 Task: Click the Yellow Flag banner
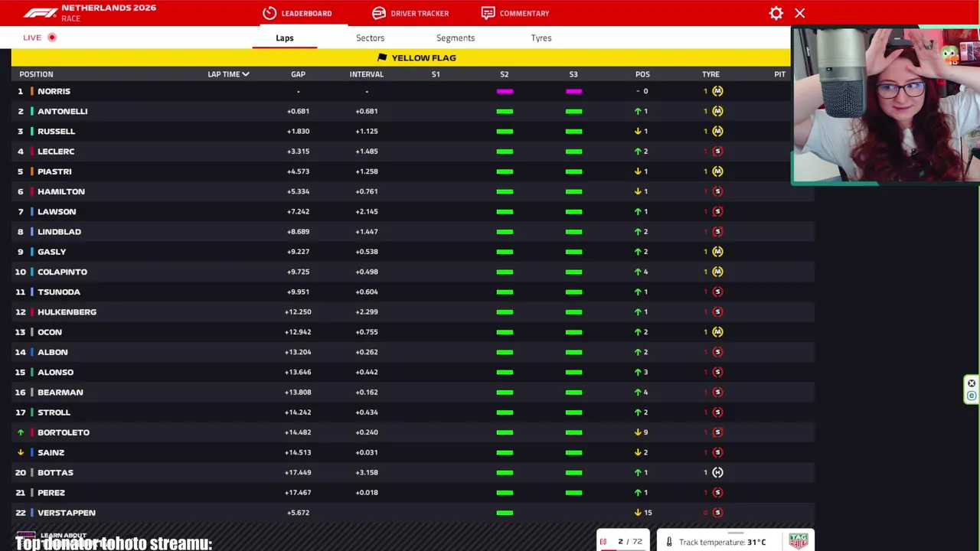coord(400,57)
